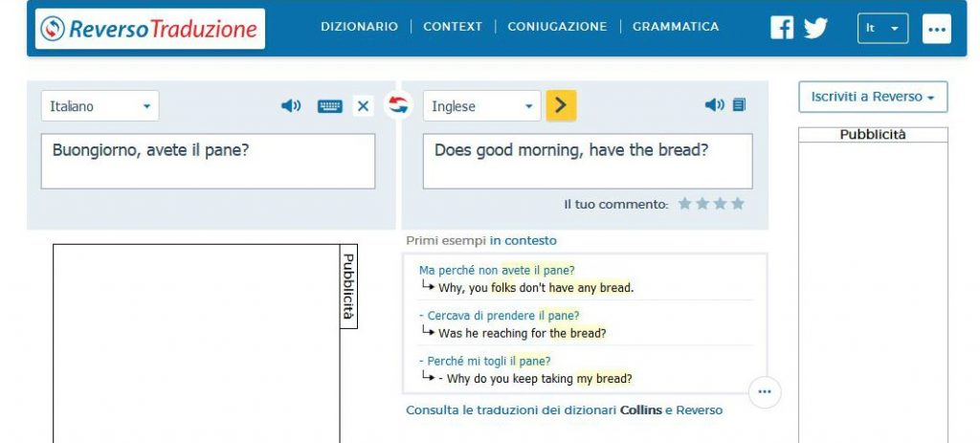
Task: Click the yellow translate arrow button
Action: [x=561, y=105]
